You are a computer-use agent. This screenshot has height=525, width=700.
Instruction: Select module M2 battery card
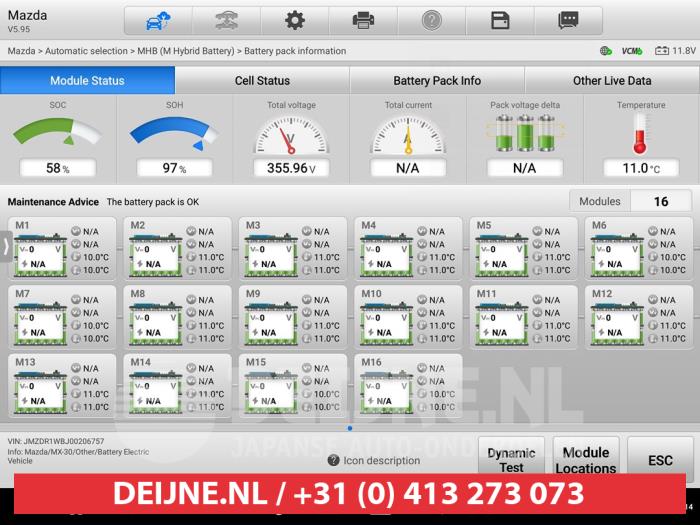[x=177, y=249]
